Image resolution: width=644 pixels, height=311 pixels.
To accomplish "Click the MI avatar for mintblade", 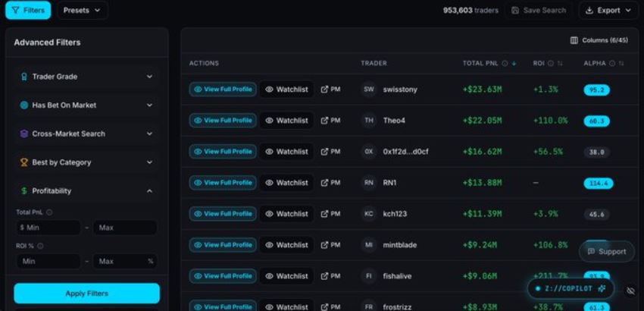I will 369,245.
